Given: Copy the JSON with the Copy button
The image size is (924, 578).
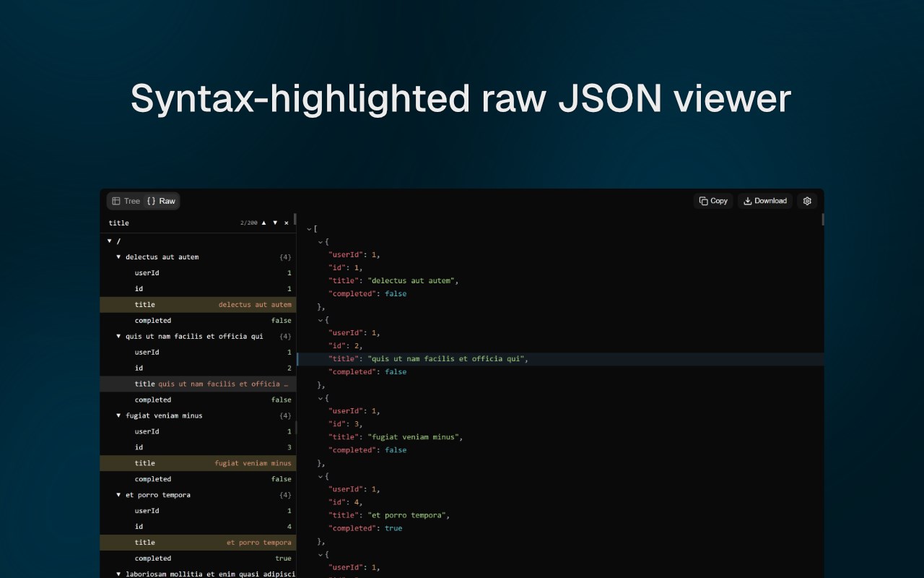Looking at the screenshot, I should pyautogui.click(x=713, y=201).
